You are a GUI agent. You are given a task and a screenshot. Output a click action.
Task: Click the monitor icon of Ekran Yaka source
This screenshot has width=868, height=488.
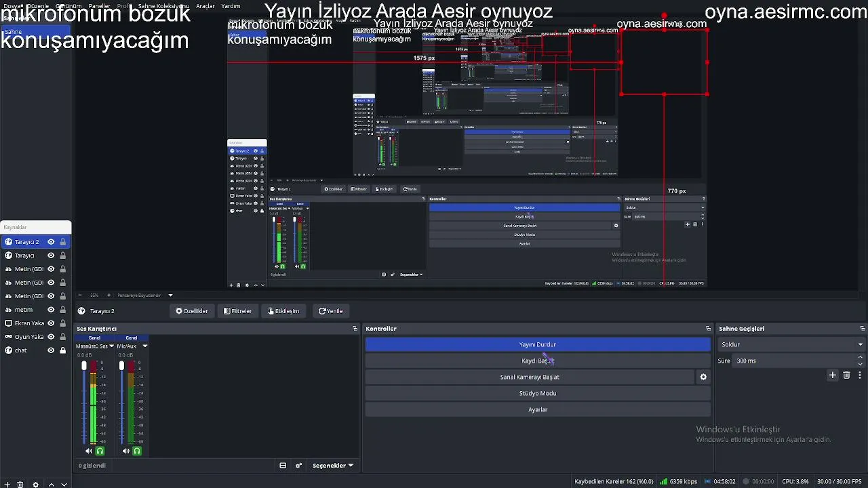(x=8, y=323)
